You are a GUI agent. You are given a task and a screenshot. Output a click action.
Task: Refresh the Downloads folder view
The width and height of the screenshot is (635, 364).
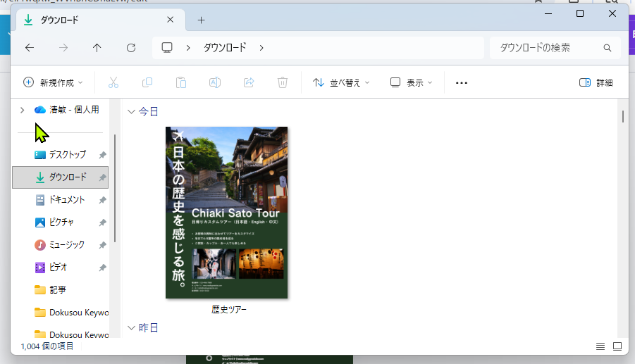point(131,48)
